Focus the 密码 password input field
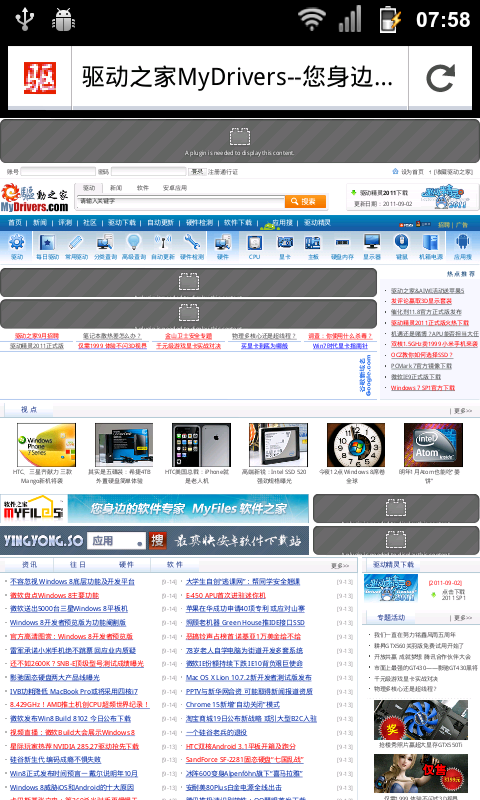 click(148, 171)
